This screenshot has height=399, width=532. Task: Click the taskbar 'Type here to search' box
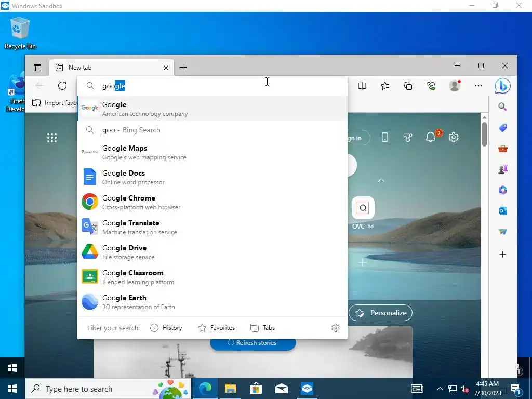(x=109, y=389)
